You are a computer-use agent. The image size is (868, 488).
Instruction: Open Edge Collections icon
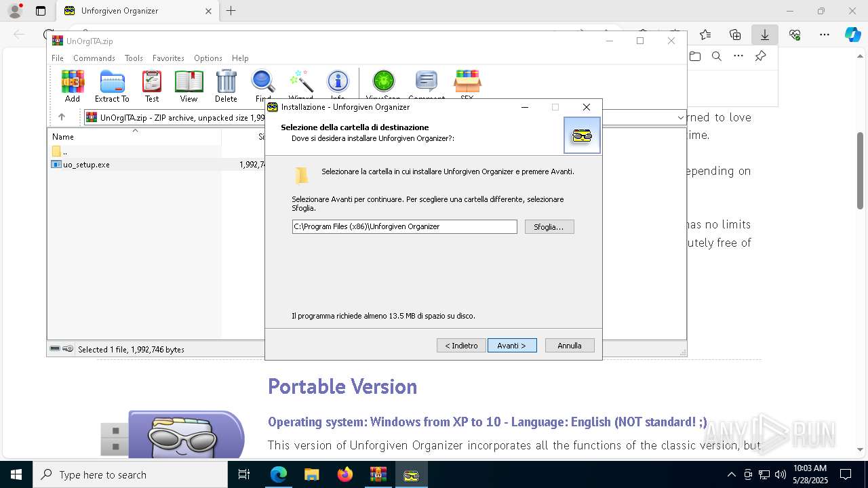[x=735, y=35]
